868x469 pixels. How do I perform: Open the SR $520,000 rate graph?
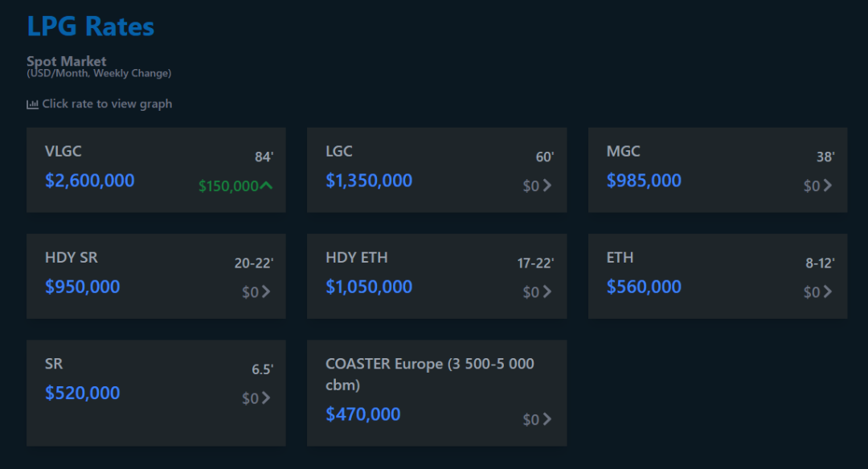[x=83, y=393]
